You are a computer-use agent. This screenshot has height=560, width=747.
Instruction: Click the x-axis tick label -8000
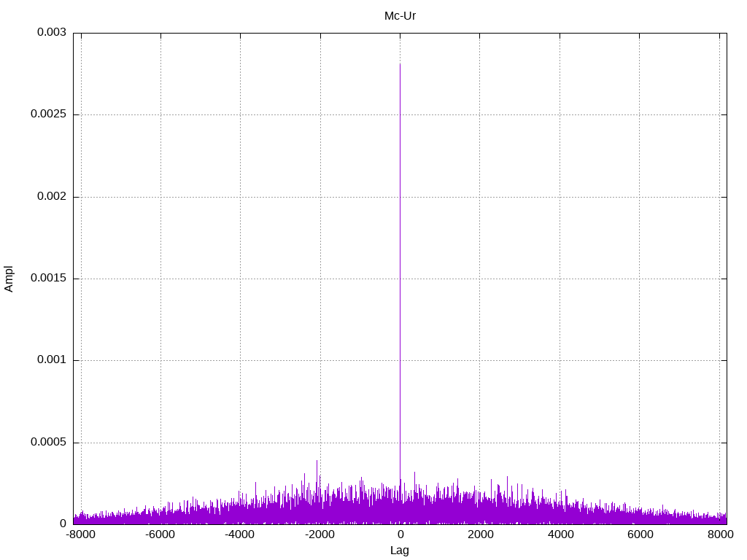click(80, 534)
